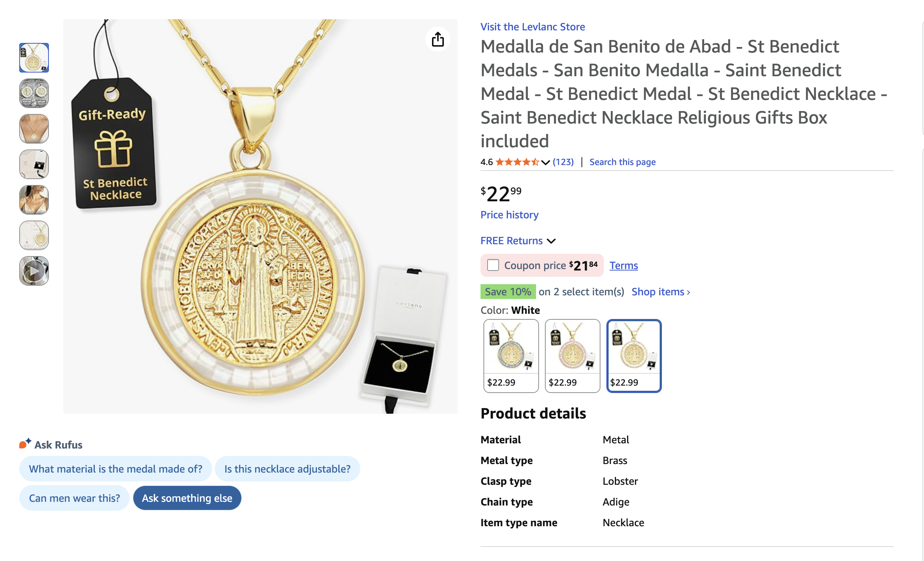This screenshot has height=561, width=924.
Task: View the gift box packaging thumbnail
Action: pyautogui.click(x=34, y=165)
